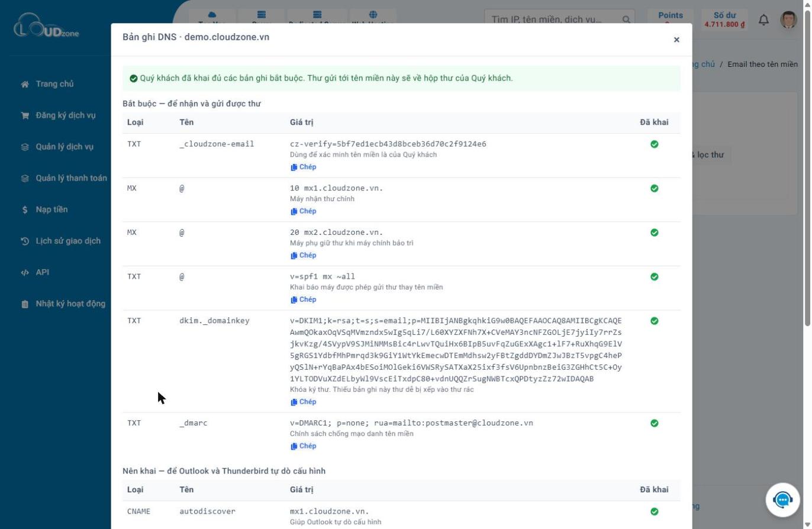The width and height of the screenshot is (812, 529).
Task: Close the DNS records dialog
Action: [x=676, y=40]
